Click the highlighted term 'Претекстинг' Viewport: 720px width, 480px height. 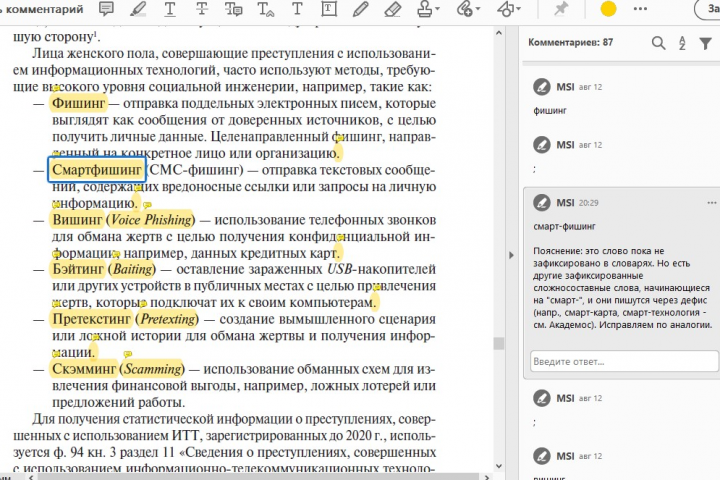[91, 319]
